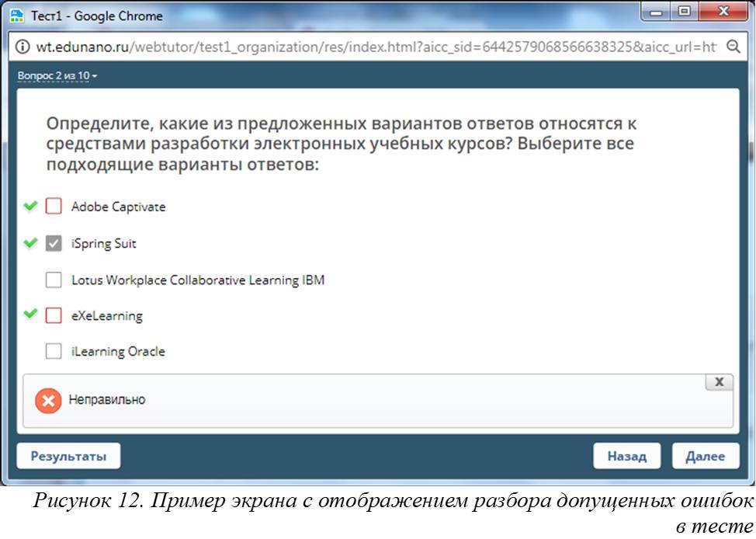Check the iLearning Oracle option

click(x=54, y=351)
